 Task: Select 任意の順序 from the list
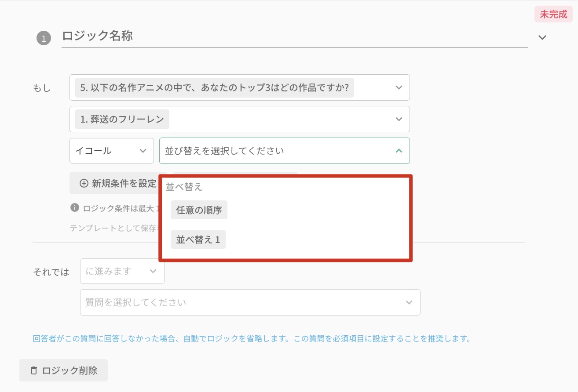click(x=199, y=210)
